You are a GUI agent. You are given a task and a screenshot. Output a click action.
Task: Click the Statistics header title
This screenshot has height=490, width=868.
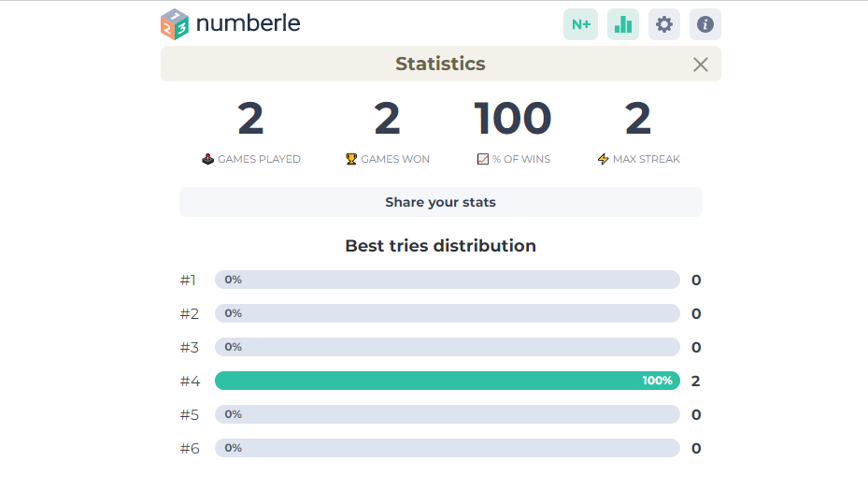(x=440, y=65)
